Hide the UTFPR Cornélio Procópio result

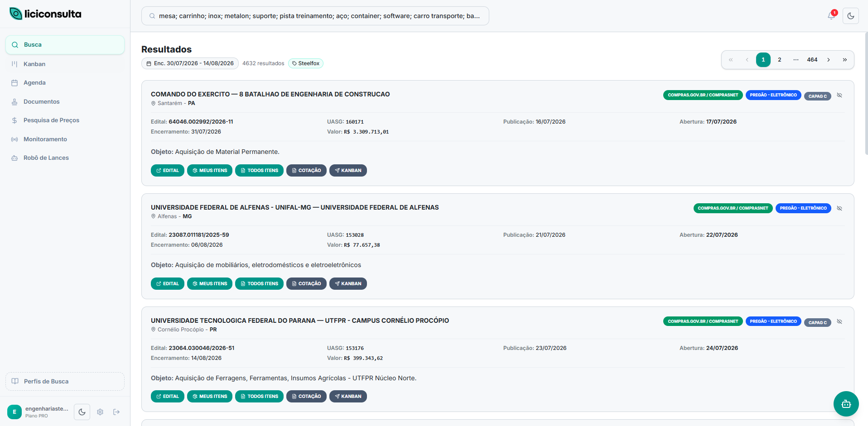pyautogui.click(x=839, y=321)
